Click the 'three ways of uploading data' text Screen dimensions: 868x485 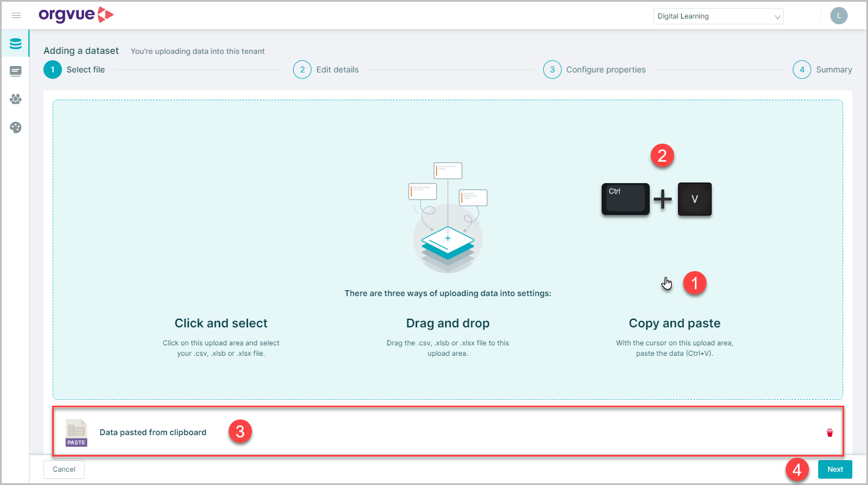click(448, 293)
